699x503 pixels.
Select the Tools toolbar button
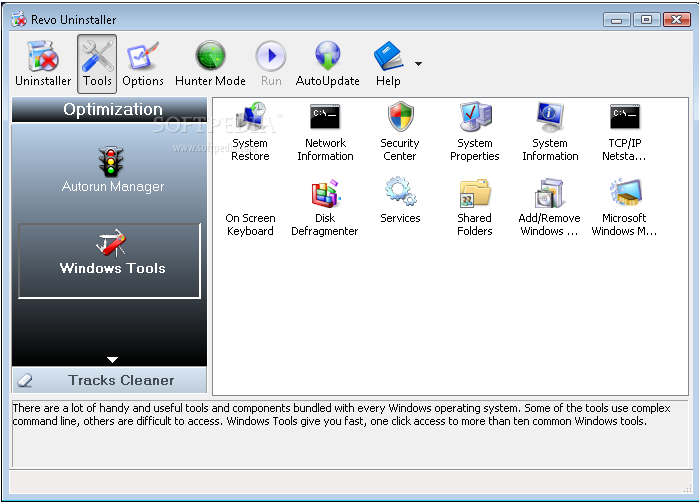tap(97, 64)
